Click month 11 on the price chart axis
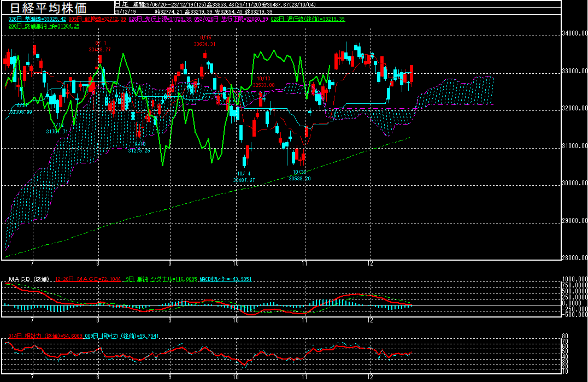 pyautogui.click(x=304, y=263)
